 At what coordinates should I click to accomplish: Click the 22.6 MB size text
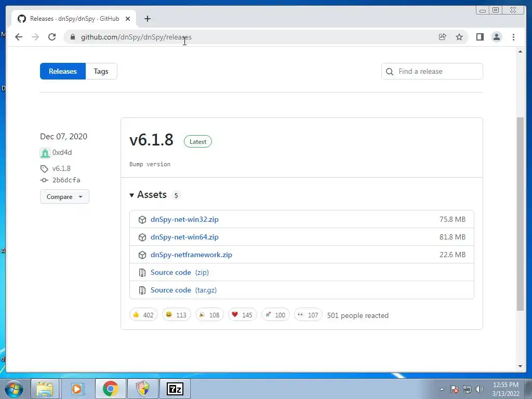(x=453, y=255)
